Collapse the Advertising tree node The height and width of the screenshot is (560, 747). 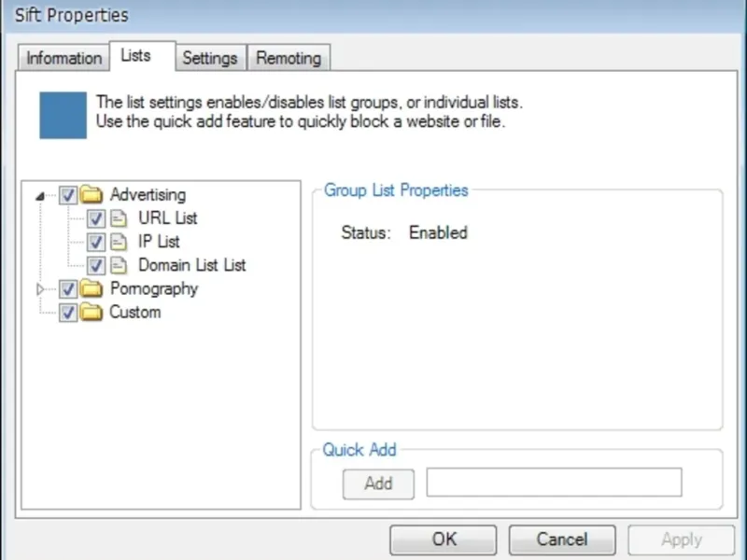(40, 196)
